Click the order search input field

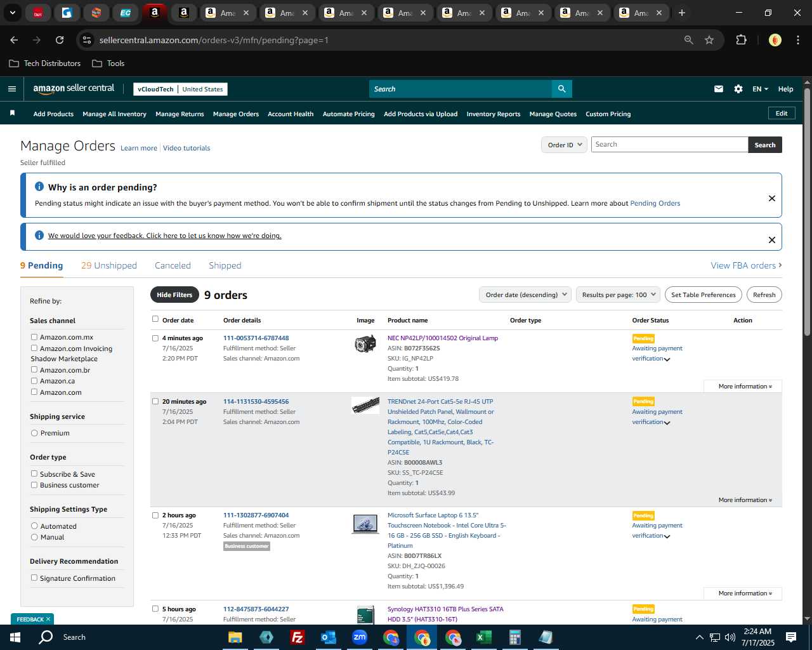pyautogui.click(x=669, y=145)
